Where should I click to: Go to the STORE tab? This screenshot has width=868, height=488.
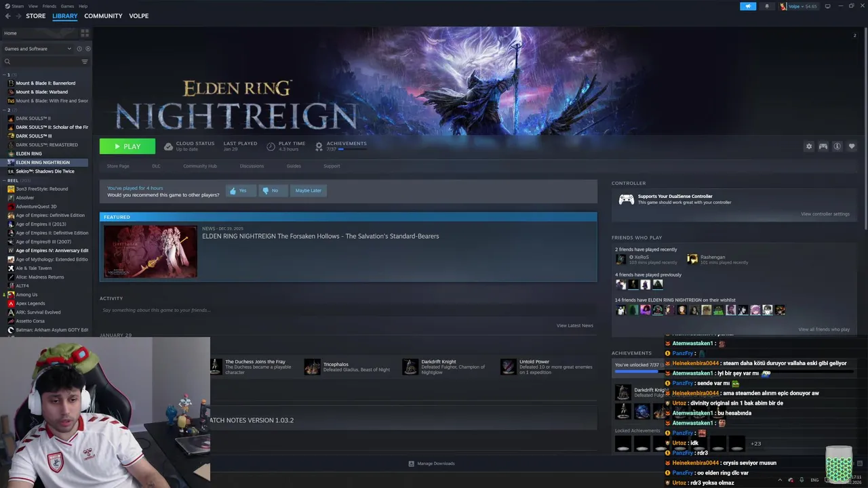click(36, 16)
